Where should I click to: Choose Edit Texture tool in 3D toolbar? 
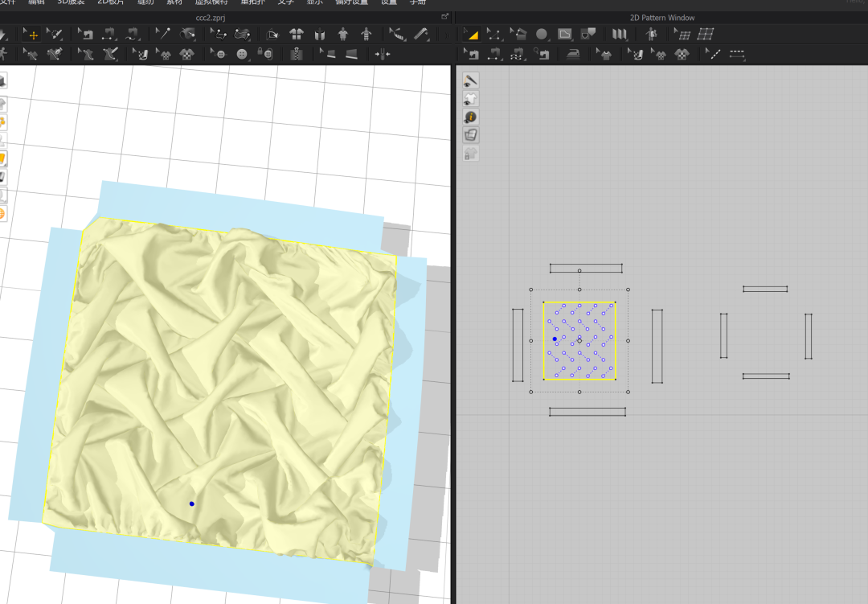click(141, 55)
